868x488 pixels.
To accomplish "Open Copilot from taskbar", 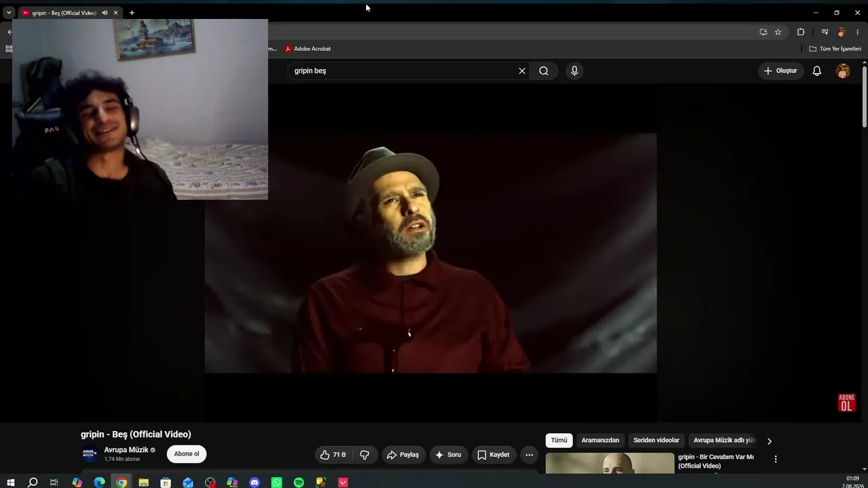I will (x=77, y=483).
